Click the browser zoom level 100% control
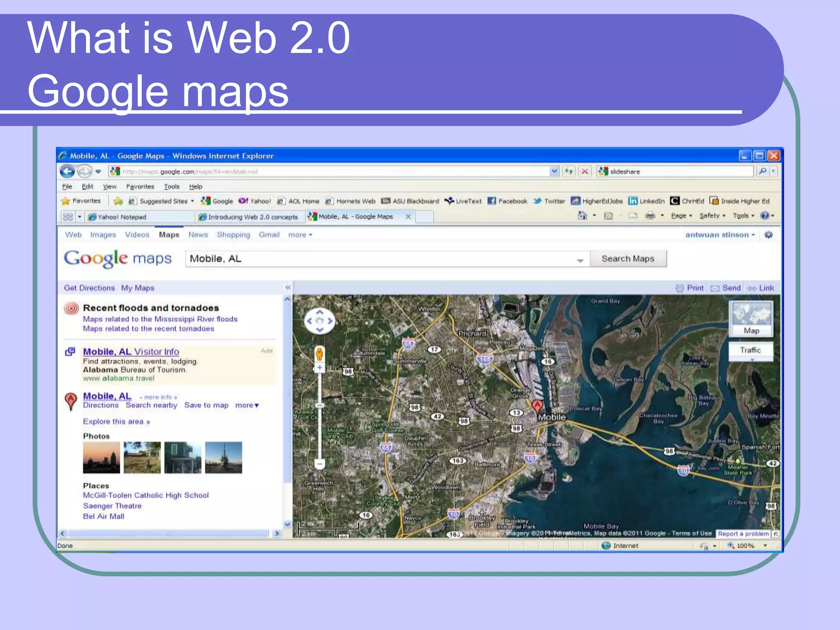 point(746,546)
